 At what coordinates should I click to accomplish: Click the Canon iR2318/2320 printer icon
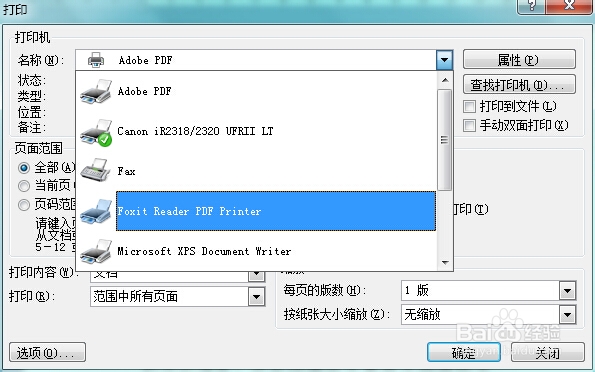pyautogui.click(x=96, y=132)
